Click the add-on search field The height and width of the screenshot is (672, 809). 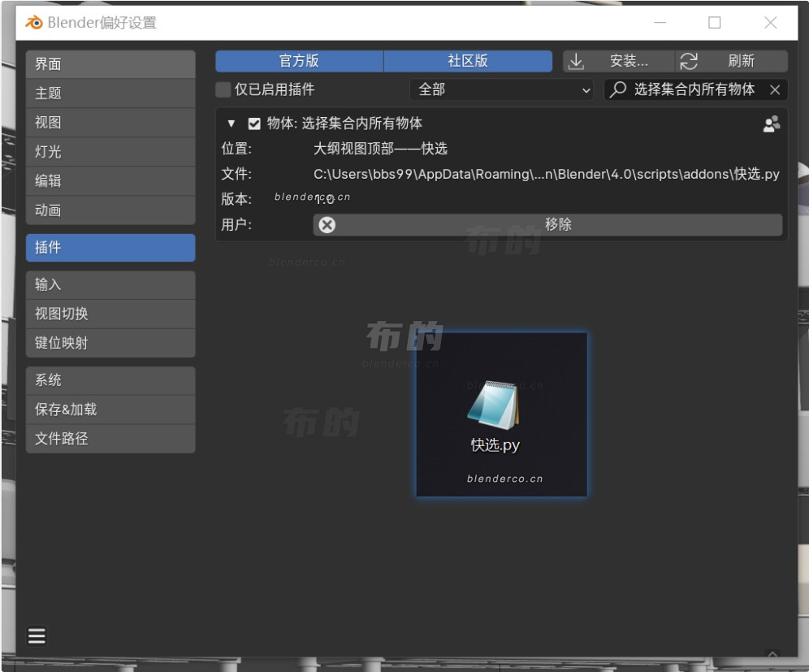(x=695, y=90)
